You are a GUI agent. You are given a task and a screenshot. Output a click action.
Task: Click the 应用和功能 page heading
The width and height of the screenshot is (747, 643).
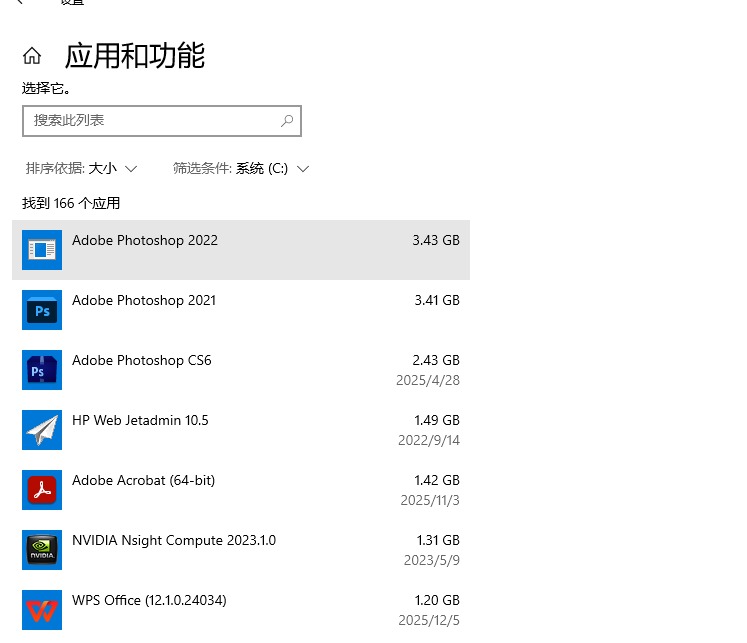click(x=135, y=56)
